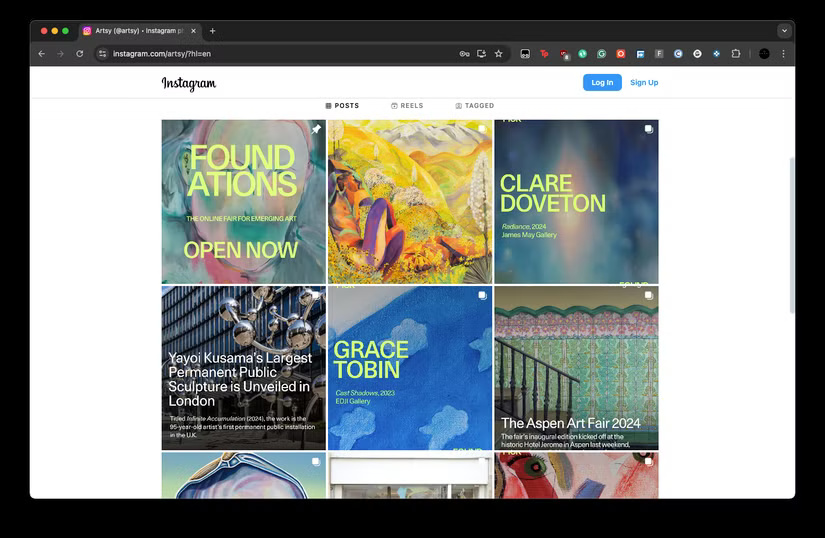
Task: Open The Aspen Art Fair 2024 post
Action: click(x=576, y=368)
